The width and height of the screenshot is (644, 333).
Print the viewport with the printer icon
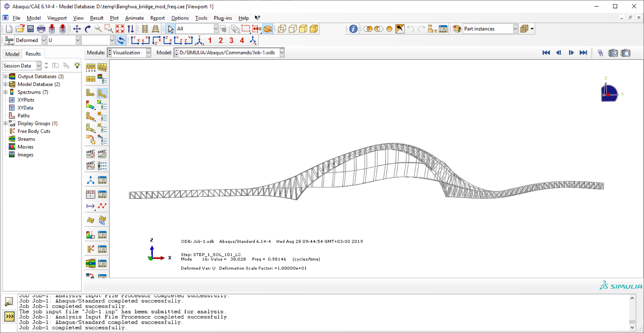coord(41,29)
